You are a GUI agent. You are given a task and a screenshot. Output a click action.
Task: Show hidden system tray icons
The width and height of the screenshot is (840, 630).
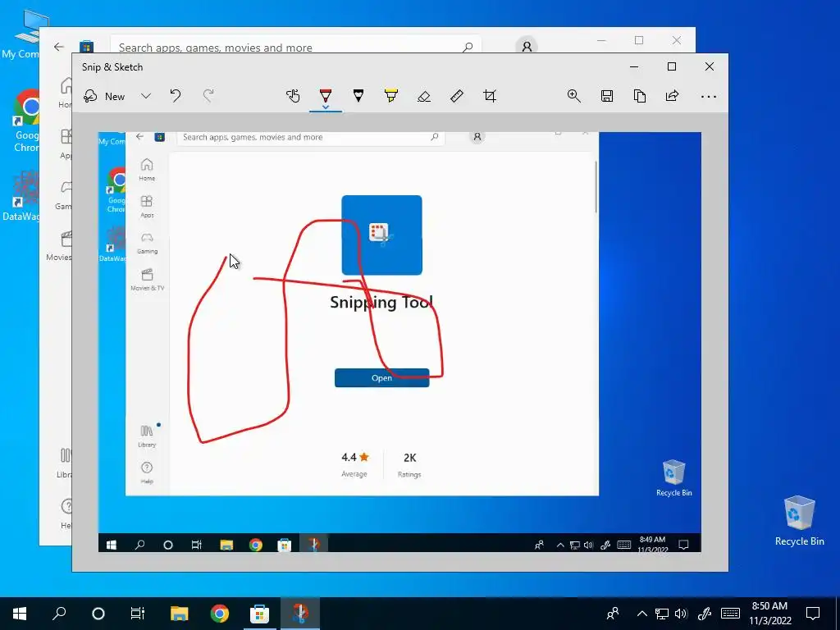click(x=641, y=614)
